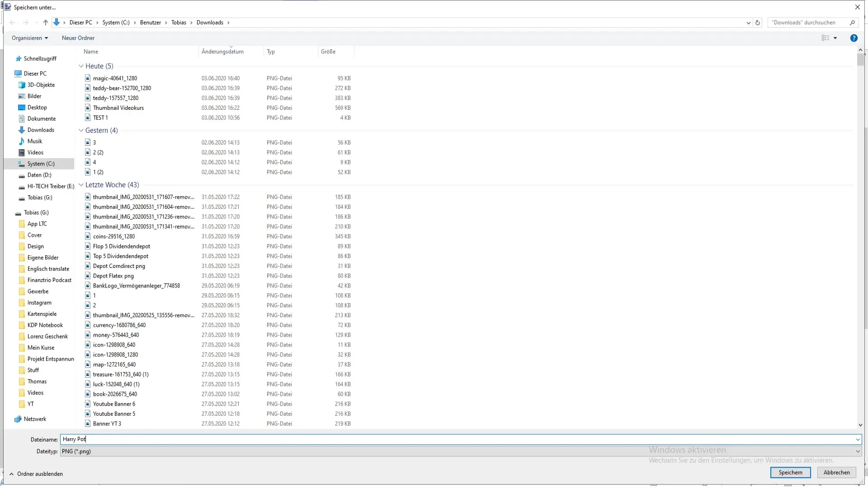Select 'Downloads' in the breadcrumb path
Viewport: 868px width, 488px height.
210,22
